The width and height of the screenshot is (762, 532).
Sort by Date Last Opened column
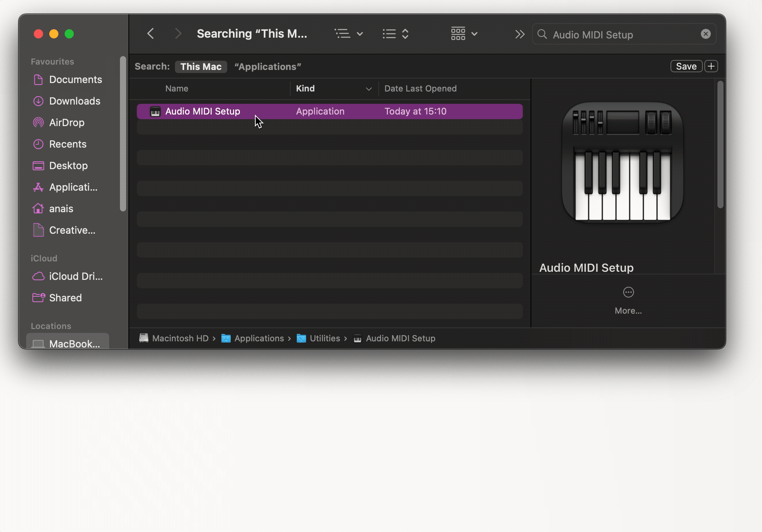pos(420,89)
